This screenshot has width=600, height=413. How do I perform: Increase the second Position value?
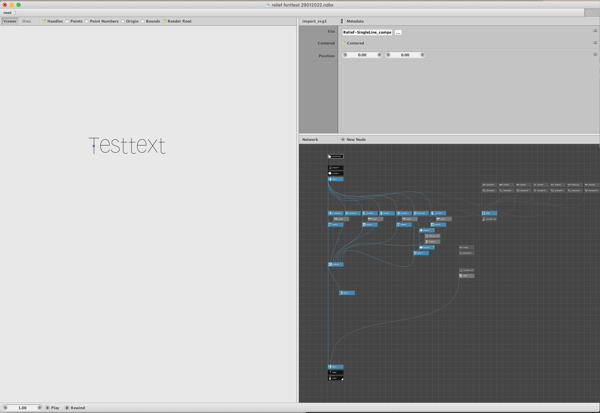(422, 55)
